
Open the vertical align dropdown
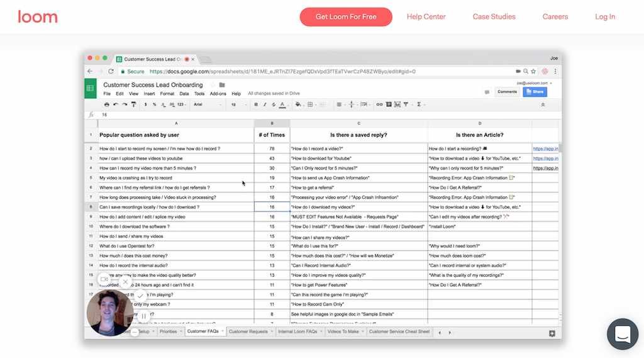352,104
